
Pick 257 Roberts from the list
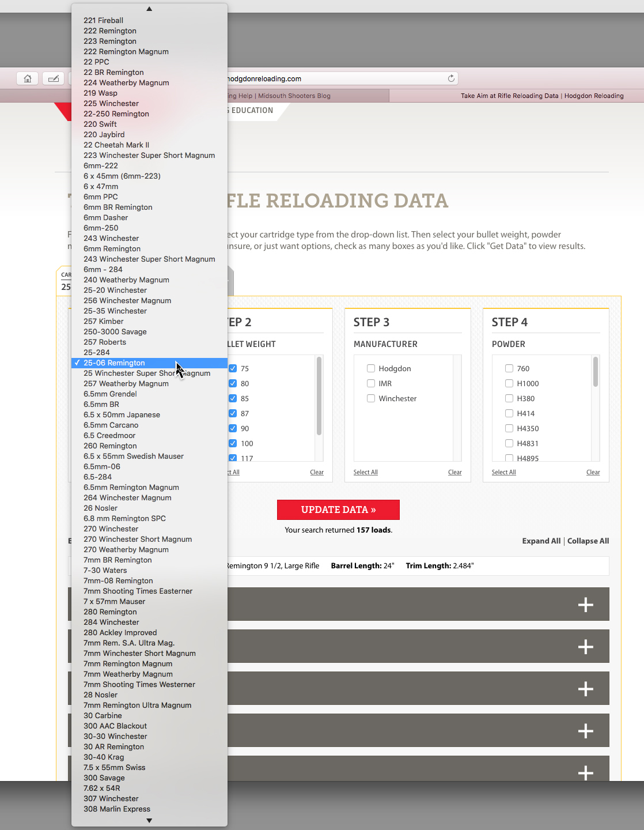tap(149, 342)
